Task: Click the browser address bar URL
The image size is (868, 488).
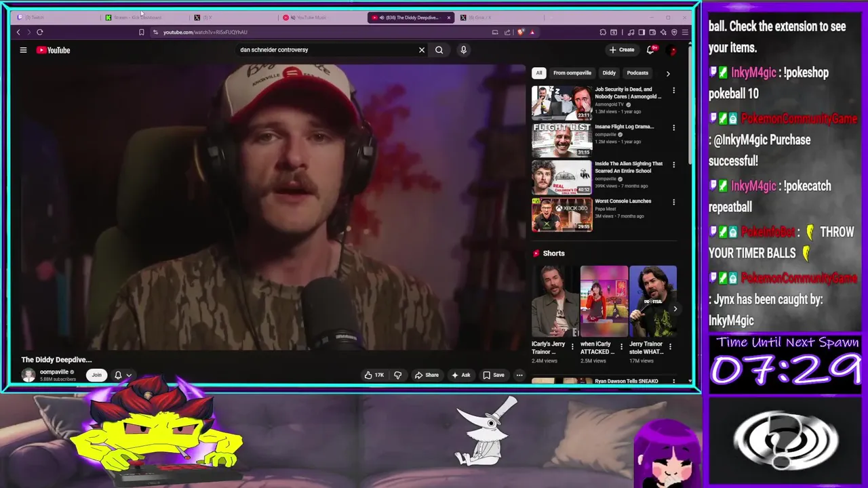Action: pyautogui.click(x=205, y=32)
